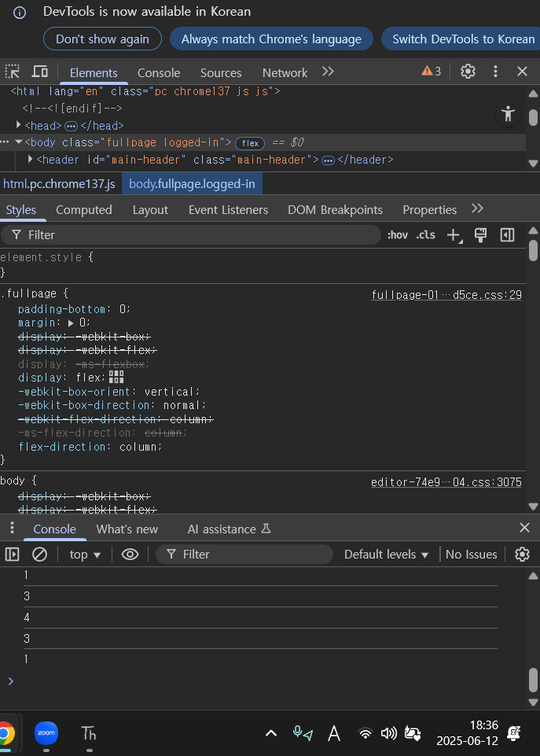The width and height of the screenshot is (540, 756).
Task: Open the Console main tab
Action: coord(159,73)
